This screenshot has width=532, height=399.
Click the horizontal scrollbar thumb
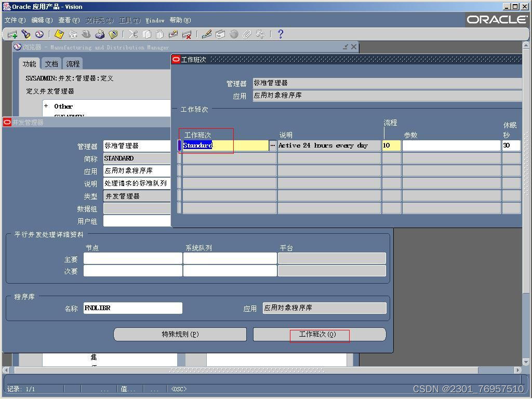246,370
